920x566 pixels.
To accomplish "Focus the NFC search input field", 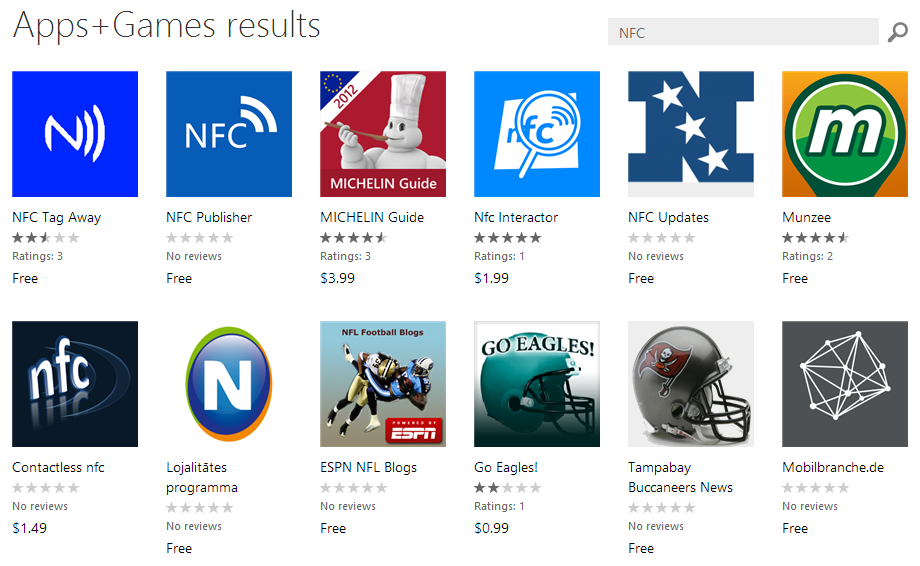I will (742, 33).
